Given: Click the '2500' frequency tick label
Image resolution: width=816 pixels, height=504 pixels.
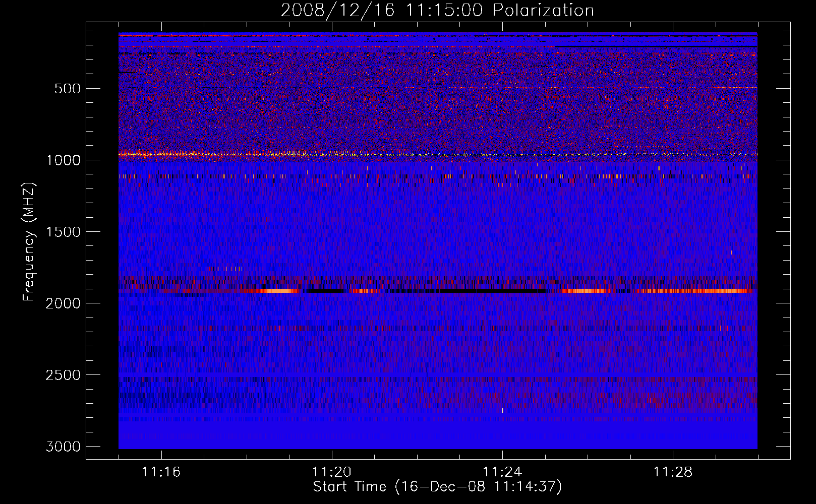Looking at the screenshot, I should tap(63, 375).
